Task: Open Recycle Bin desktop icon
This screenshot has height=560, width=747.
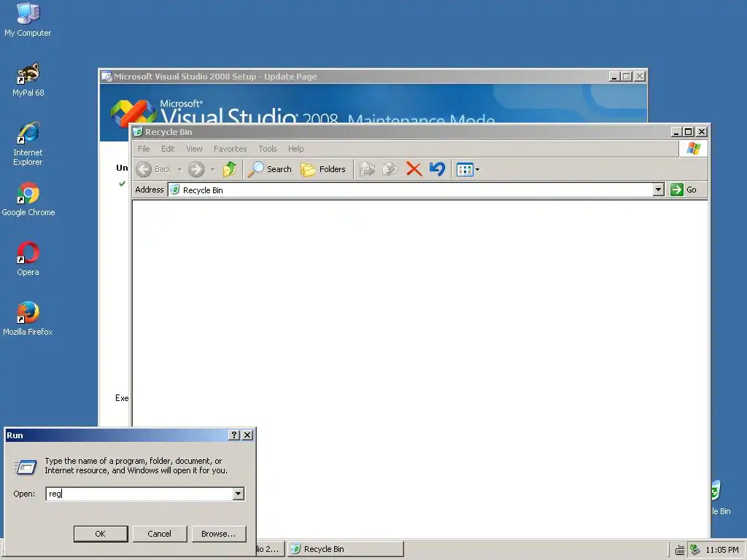Action: click(x=719, y=497)
